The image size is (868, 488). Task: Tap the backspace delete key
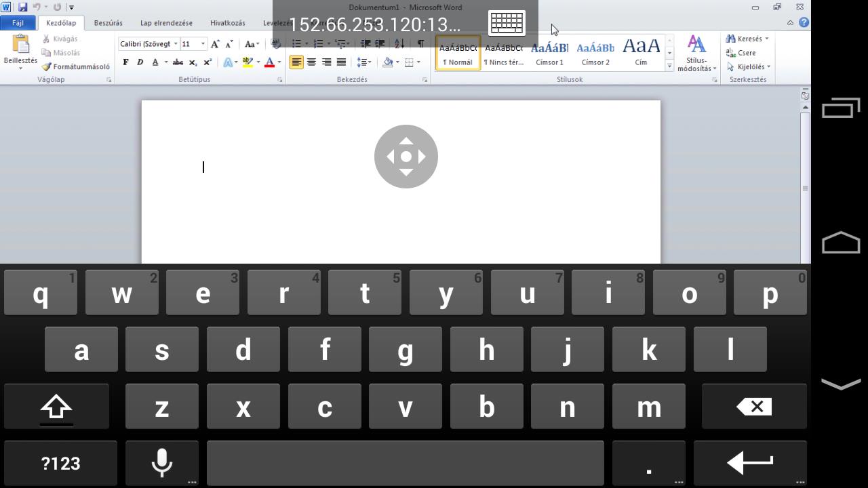[754, 407]
